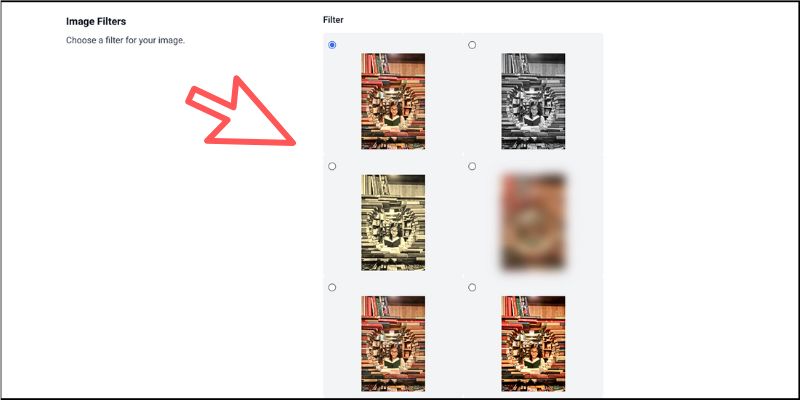
Task: Select the fifth filter option's radio button
Action: pos(332,288)
